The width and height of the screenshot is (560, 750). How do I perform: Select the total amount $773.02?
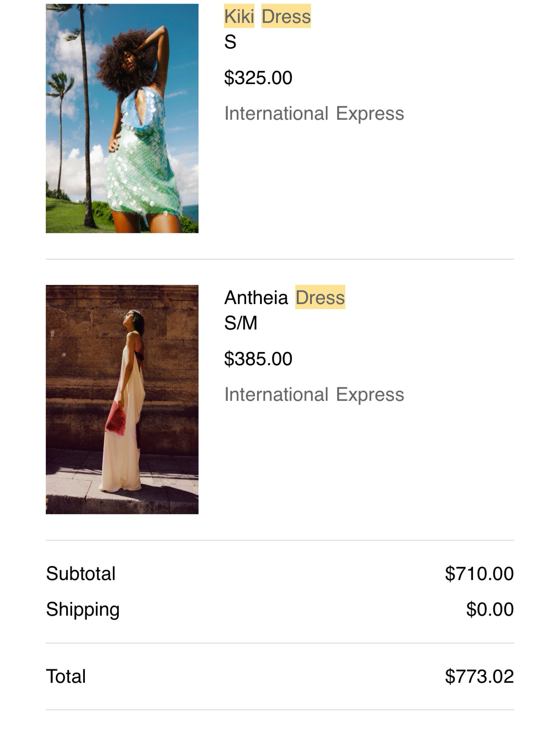point(479,676)
